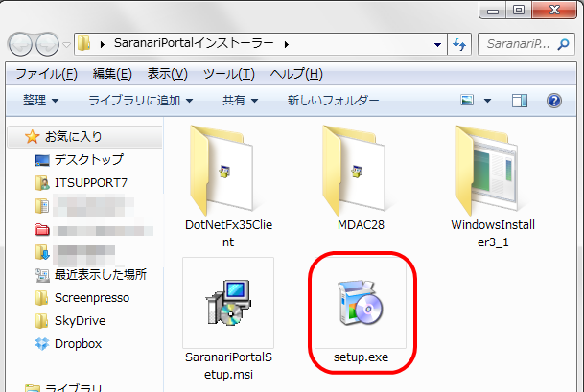Click the 新しいフォルダー button
This screenshot has width=584, height=392.
pyautogui.click(x=333, y=100)
